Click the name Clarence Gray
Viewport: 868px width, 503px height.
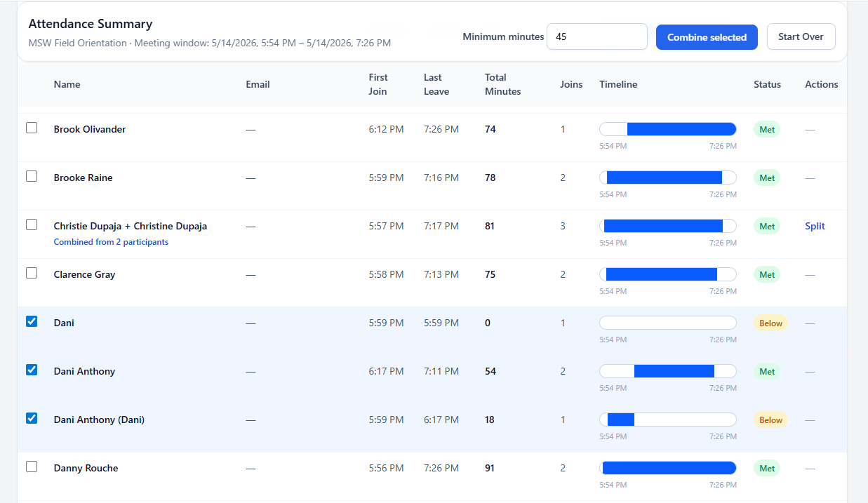84,274
